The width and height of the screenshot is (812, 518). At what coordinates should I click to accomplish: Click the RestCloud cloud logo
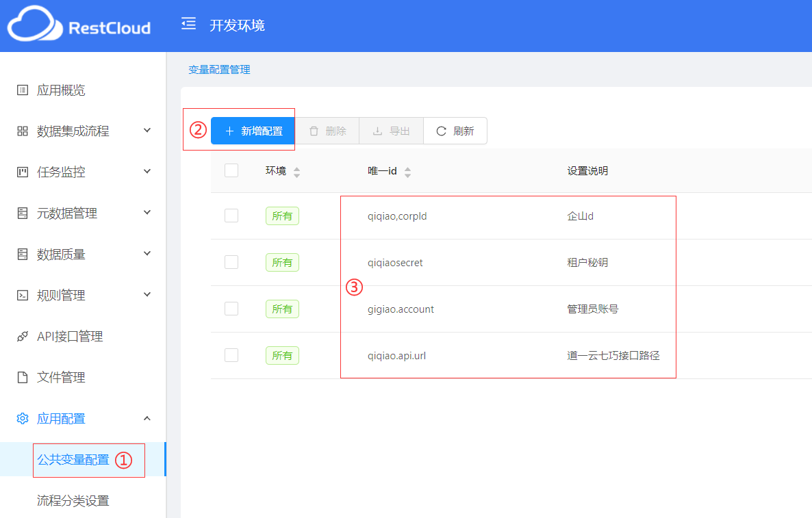[31, 25]
